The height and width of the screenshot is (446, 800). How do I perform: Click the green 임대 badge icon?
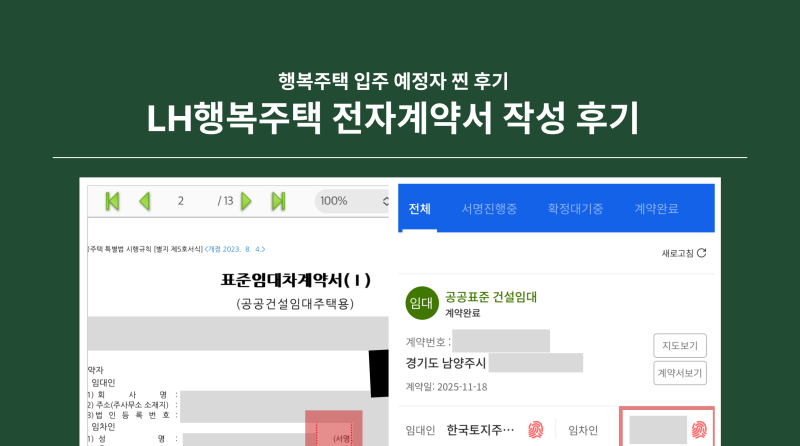(x=422, y=303)
